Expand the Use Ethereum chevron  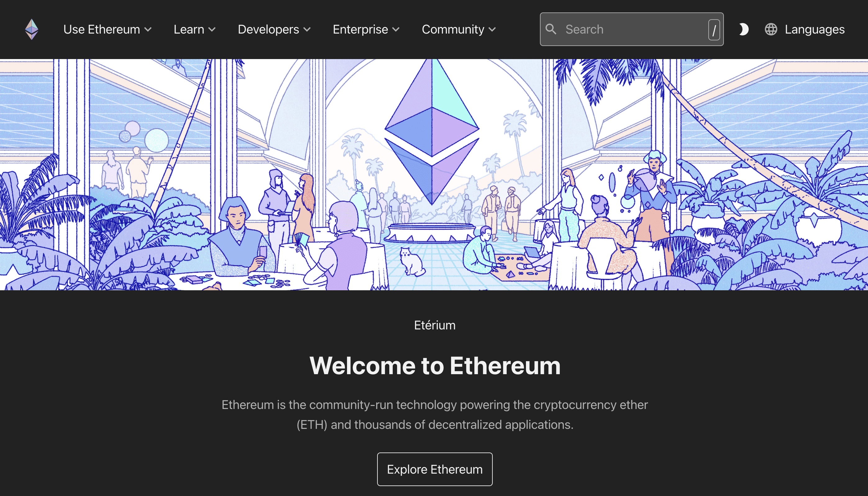(148, 30)
